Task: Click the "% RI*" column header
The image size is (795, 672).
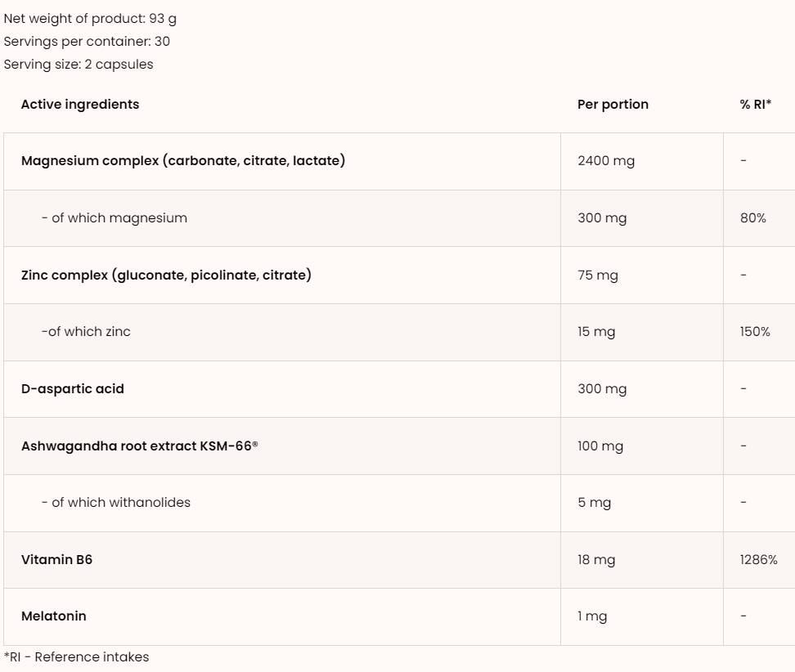Action: [x=756, y=104]
